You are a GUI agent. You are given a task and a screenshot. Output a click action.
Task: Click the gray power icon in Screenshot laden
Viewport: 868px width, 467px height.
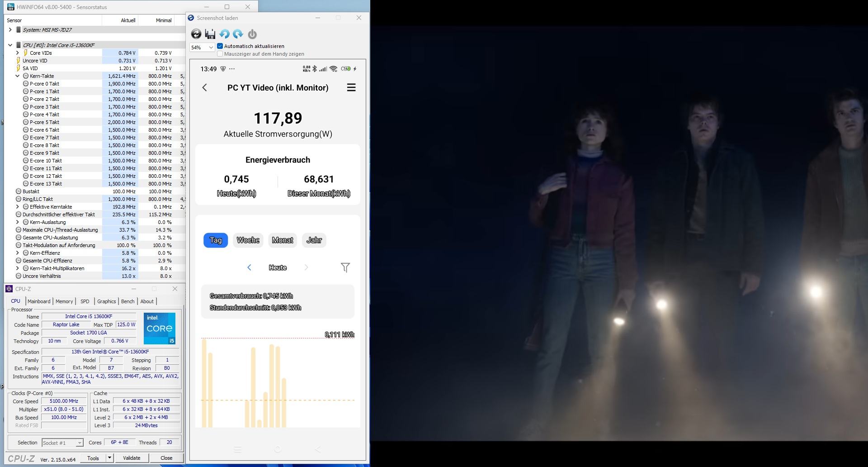(x=252, y=34)
